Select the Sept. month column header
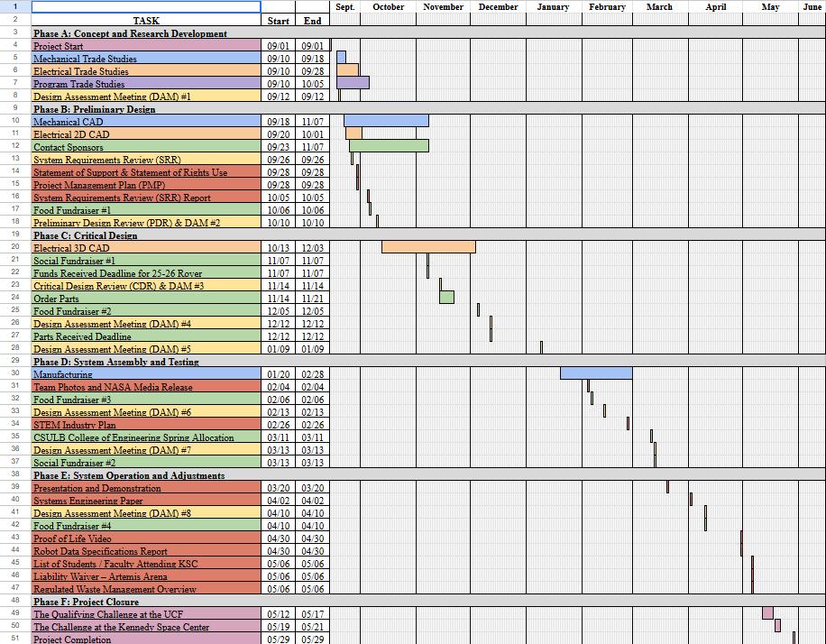 [x=344, y=7]
